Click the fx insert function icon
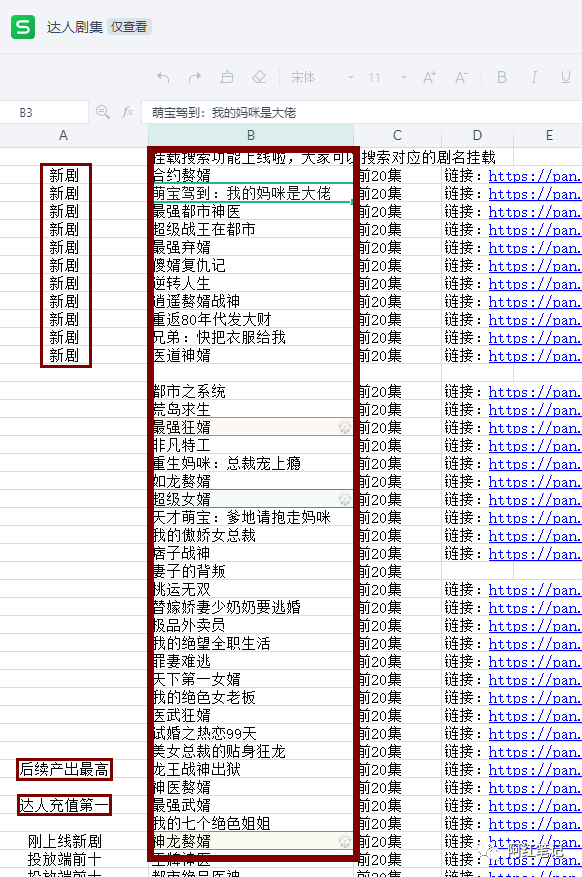 tap(127, 112)
